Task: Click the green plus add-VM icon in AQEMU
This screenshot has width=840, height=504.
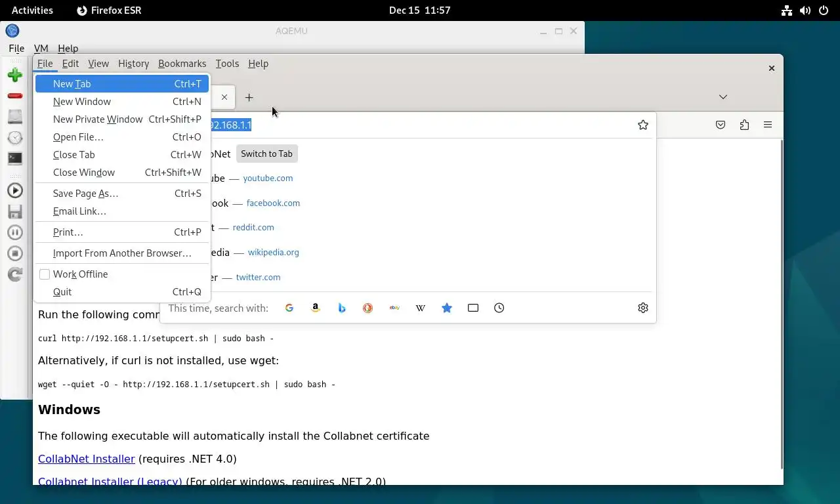Action: (x=15, y=75)
